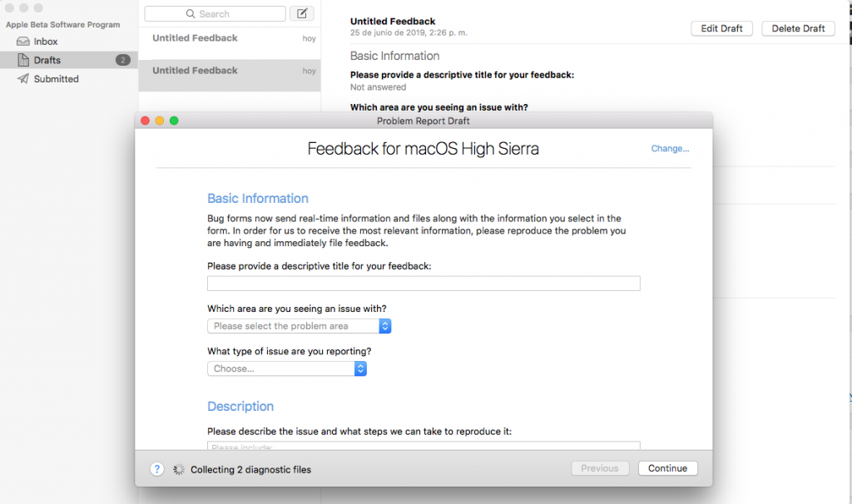Image resolution: width=852 pixels, height=504 pixels.
Task: Open the problem area dropdown
Action: click(x=299, y=326)
